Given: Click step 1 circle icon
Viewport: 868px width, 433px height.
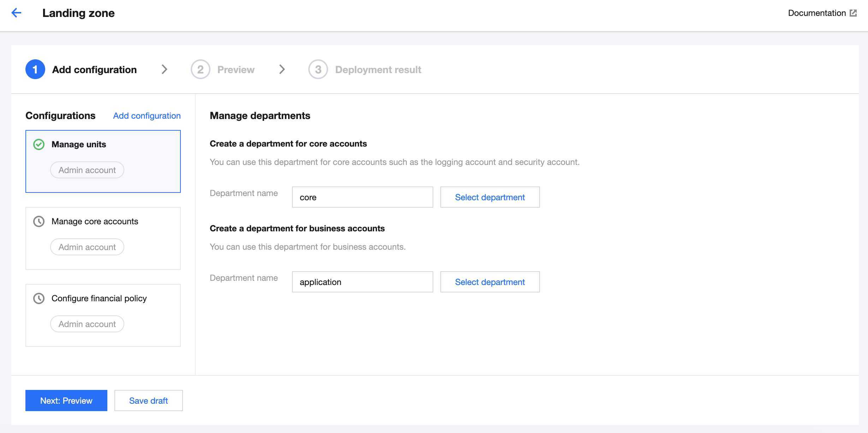Looking at the screenshot, I should (x=35, y=70).
